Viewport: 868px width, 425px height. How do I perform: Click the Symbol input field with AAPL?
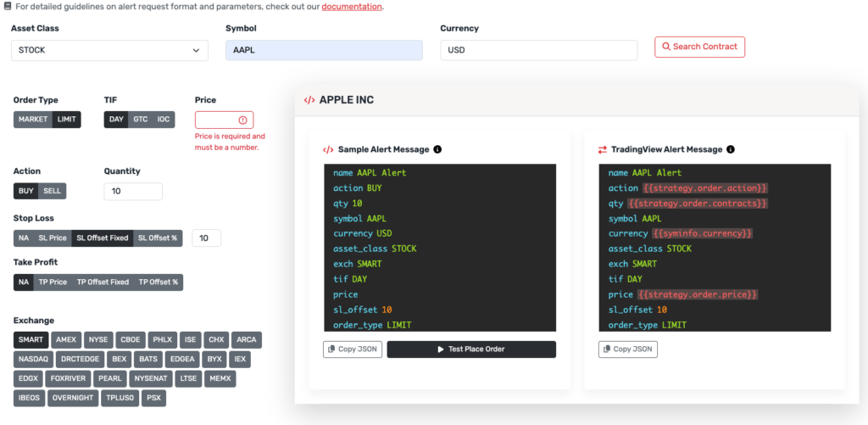324,50
